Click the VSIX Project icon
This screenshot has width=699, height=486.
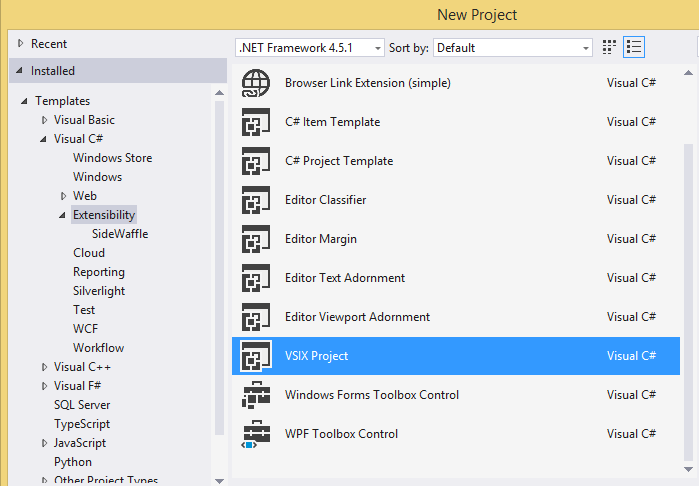point(257,356)
